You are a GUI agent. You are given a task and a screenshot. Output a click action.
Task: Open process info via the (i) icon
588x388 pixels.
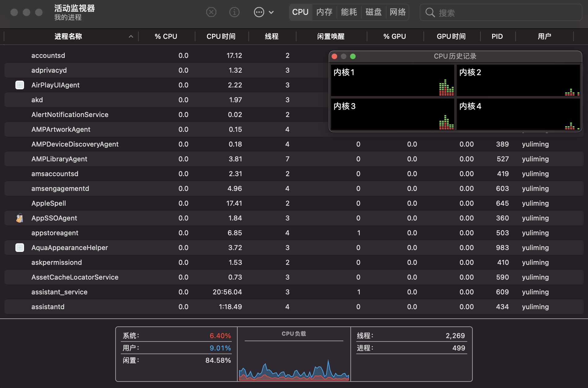(x=235, y=12)
